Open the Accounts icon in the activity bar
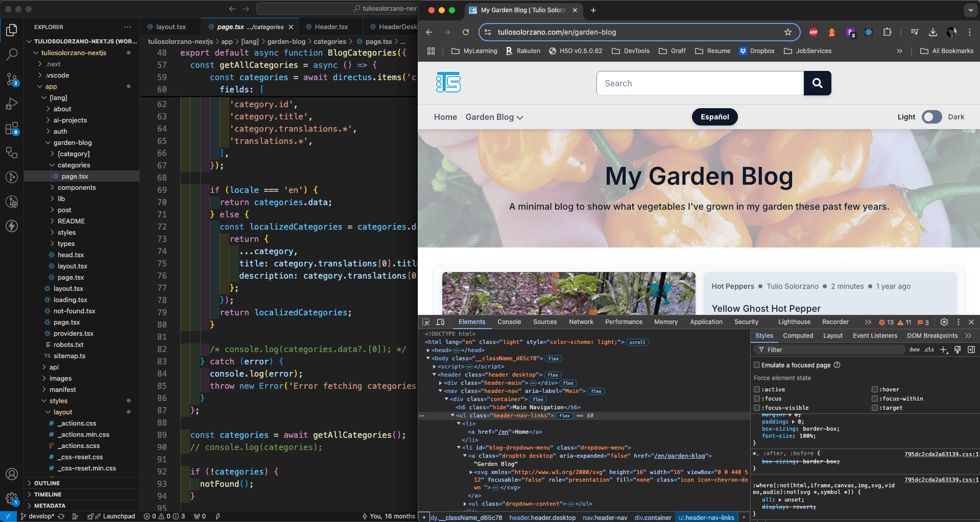 (x=12, y=474)
